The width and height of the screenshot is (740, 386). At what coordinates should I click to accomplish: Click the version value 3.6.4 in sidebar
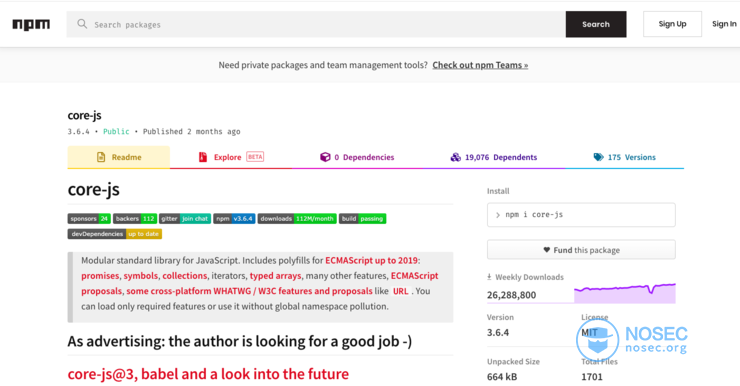tap(498, 333)
